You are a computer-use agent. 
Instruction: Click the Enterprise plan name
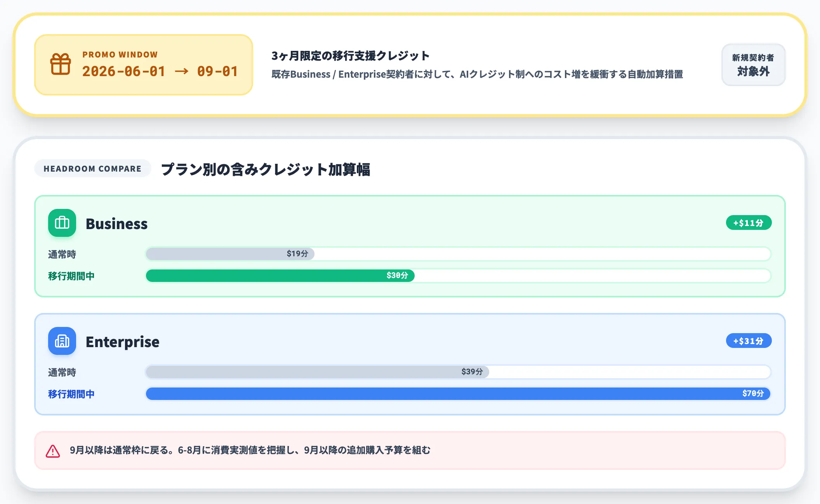tap(122, 342)
